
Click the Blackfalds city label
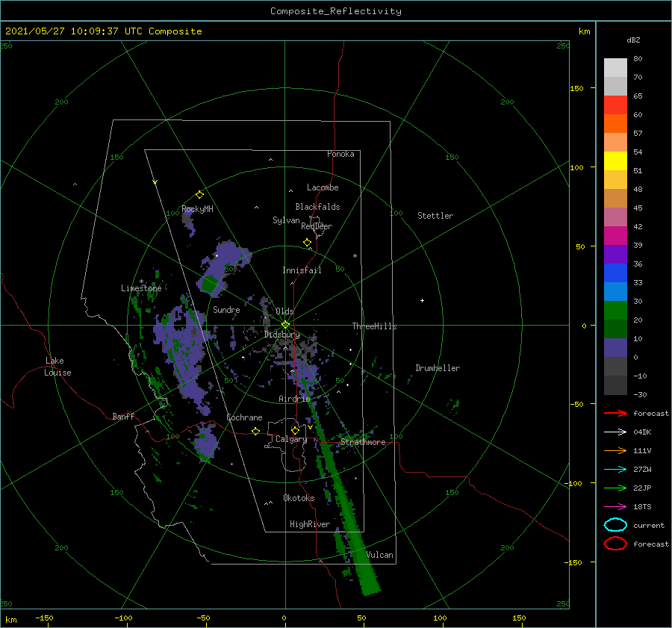click(x=317, y=207)
